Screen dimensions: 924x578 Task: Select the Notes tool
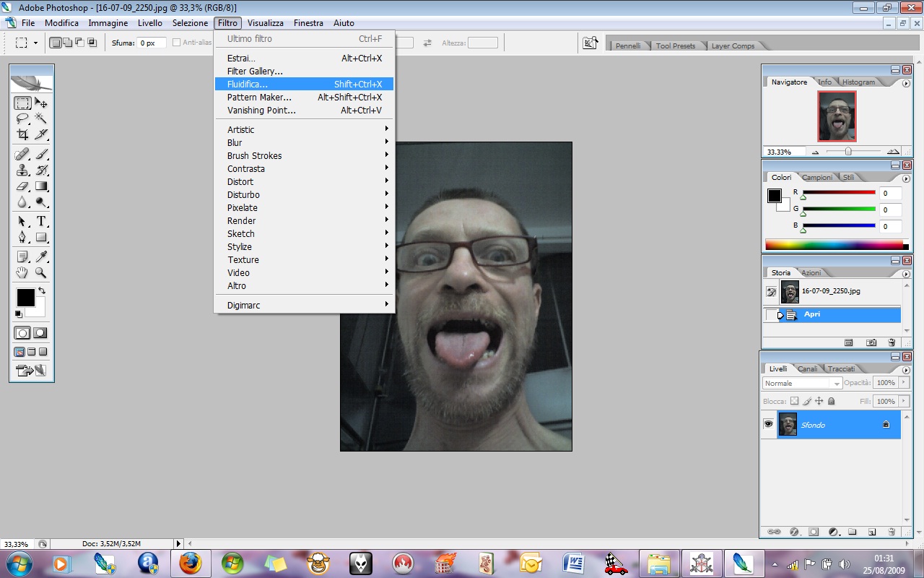click(x=22, y=256)
